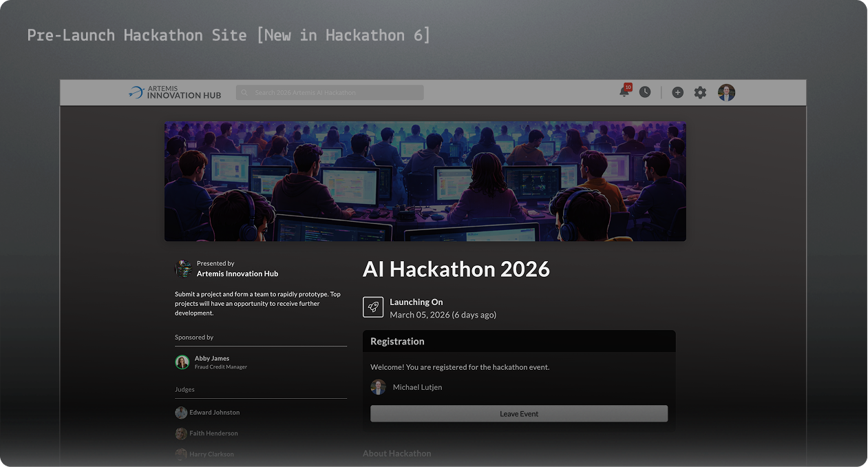This screenshot has height=467, width=868.
Task: Open settings via the gear icon
Action: coord(700,92)
